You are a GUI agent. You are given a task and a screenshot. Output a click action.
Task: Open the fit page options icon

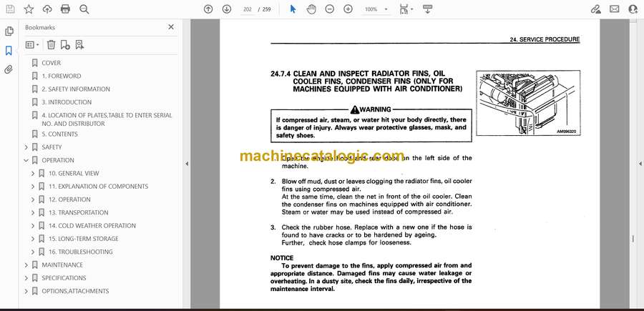(406, 9)
